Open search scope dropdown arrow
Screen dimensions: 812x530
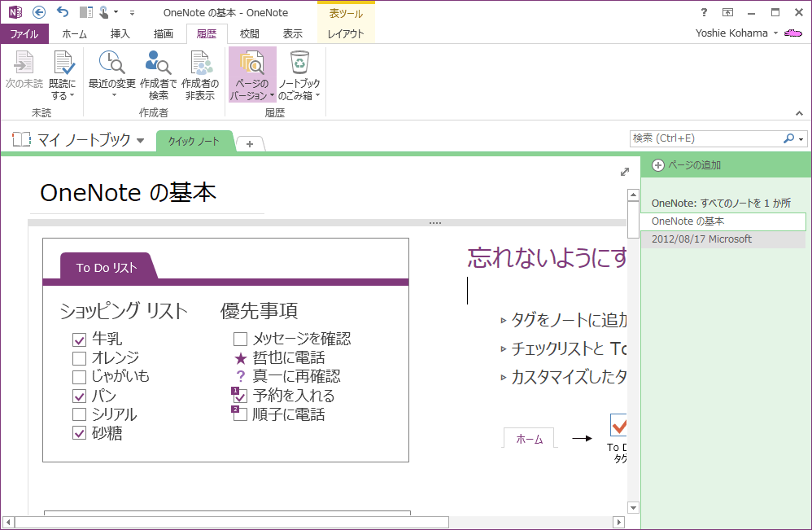coord(801,139)
